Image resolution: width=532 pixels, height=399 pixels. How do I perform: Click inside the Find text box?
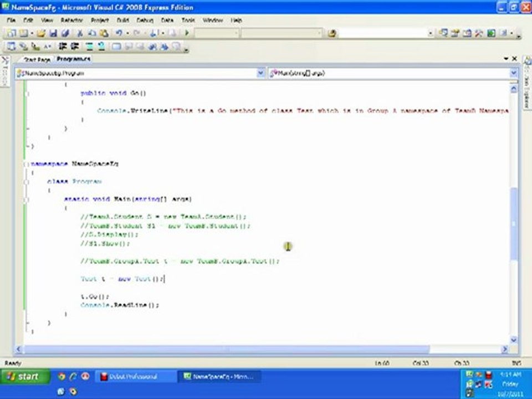[x=383, y=33]
